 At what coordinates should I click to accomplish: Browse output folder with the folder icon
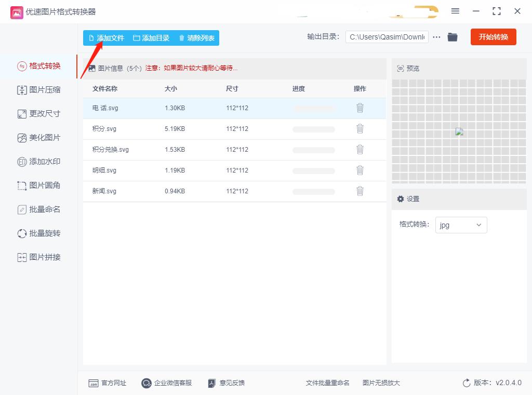click(452, 37)
